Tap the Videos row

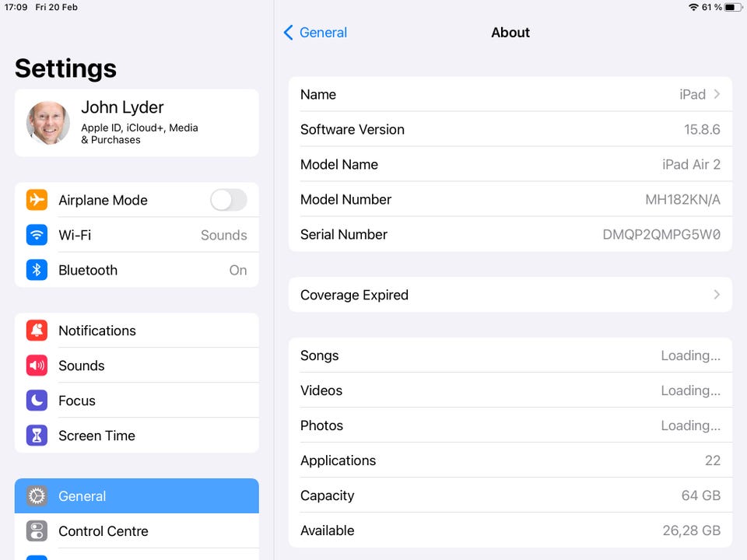510,390
